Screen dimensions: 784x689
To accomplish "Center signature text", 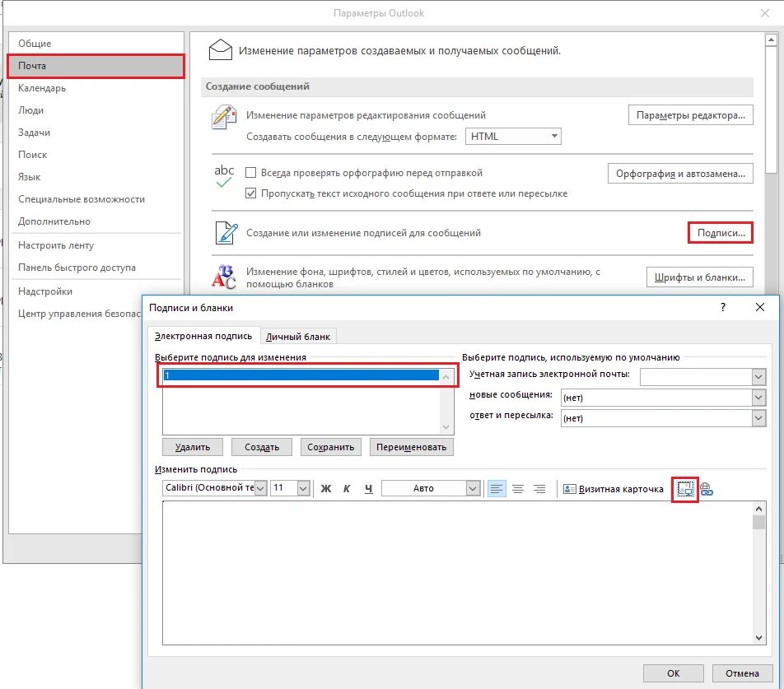I will (x=518, y=489).
